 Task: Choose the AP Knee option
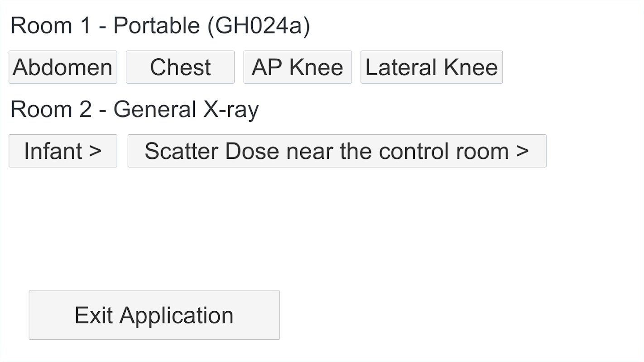click(297, 67)
